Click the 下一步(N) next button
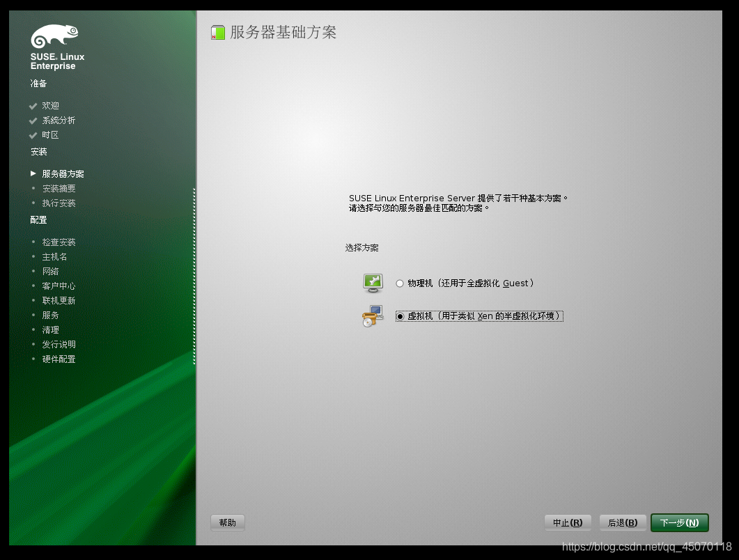Viewport: 739px width, 560px height. pyautogui.click(x=680, y=523)
